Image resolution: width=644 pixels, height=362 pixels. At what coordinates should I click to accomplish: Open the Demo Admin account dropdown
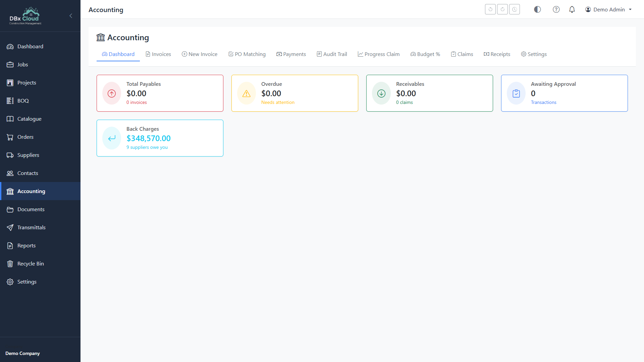pyautogui.click(x=608, y=9)
